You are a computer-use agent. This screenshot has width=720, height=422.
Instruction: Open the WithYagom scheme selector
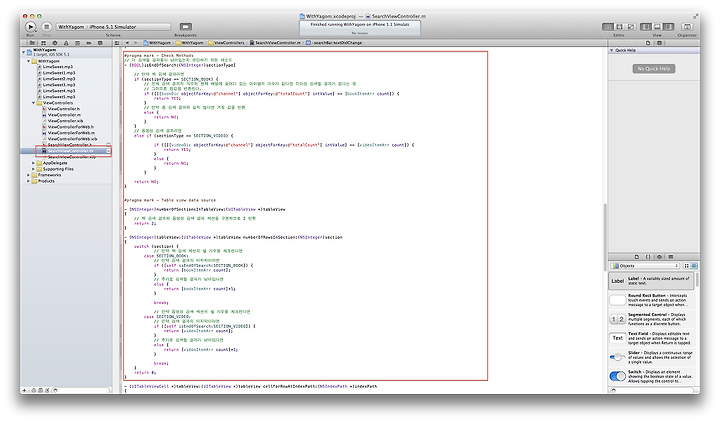pos(71,27)
